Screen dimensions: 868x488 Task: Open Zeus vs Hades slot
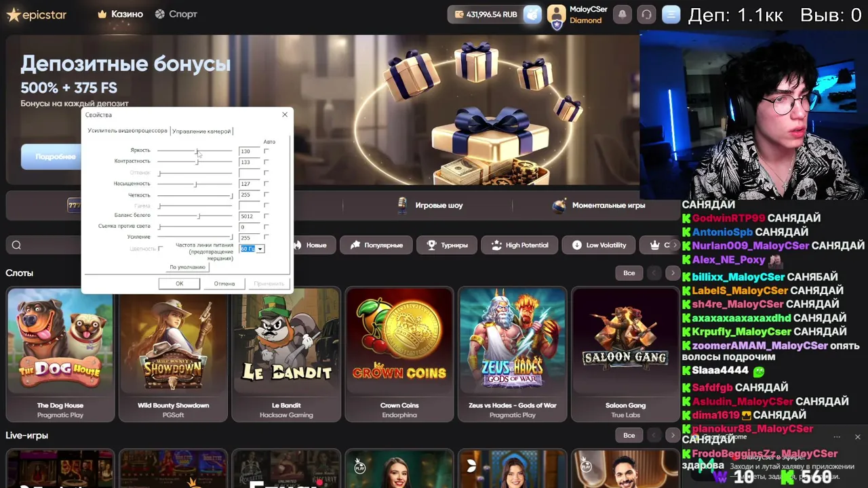tap(513, 354)
